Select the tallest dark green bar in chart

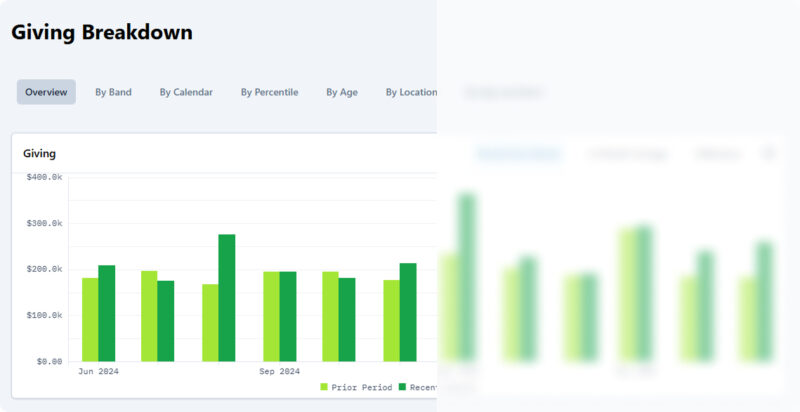227,297
